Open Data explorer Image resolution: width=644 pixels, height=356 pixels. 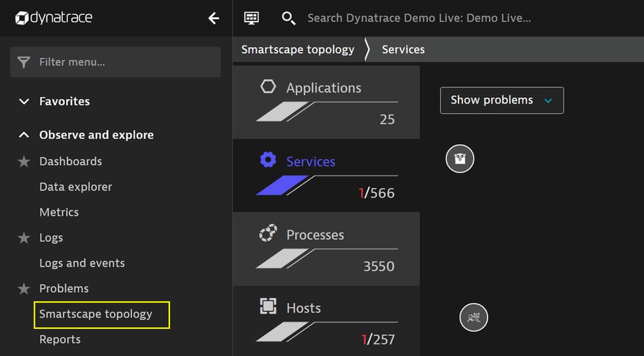click(75, 187)
